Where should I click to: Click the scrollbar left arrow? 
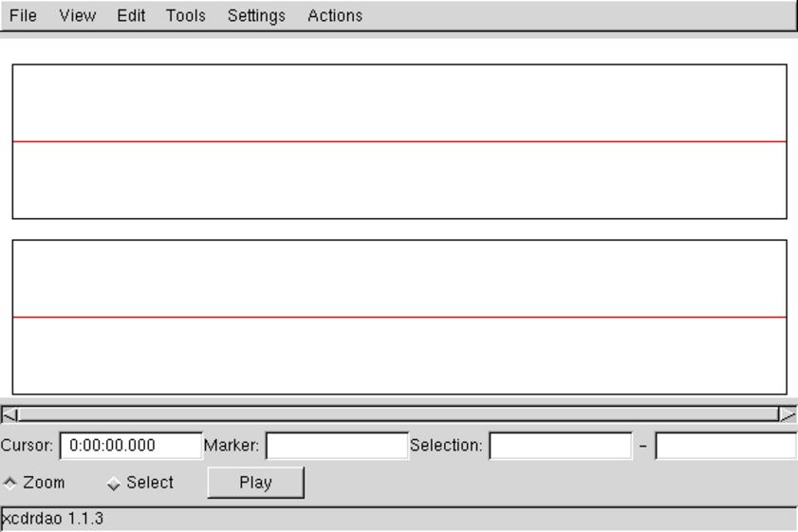click(9, 414)
